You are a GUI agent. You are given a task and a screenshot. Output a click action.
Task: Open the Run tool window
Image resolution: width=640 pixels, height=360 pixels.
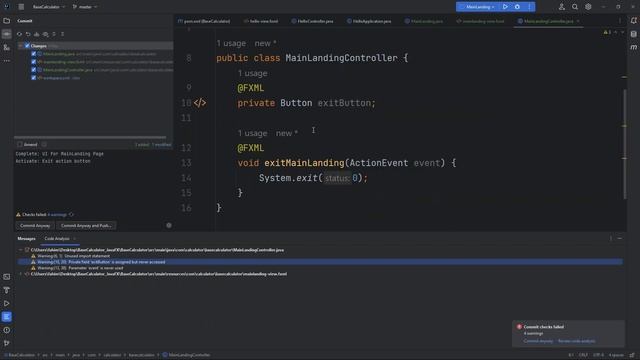point(7,304)
